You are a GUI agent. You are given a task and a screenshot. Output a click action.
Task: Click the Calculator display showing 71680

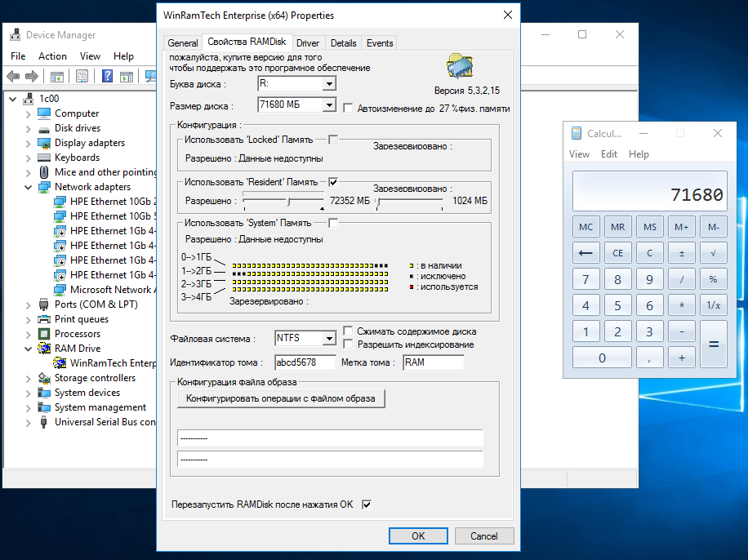tap(650, 191)
